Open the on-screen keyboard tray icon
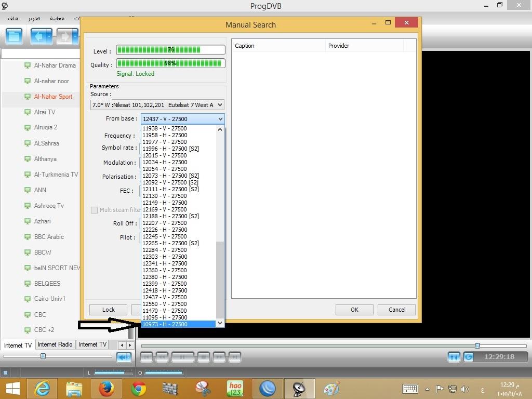 point(410,389)
